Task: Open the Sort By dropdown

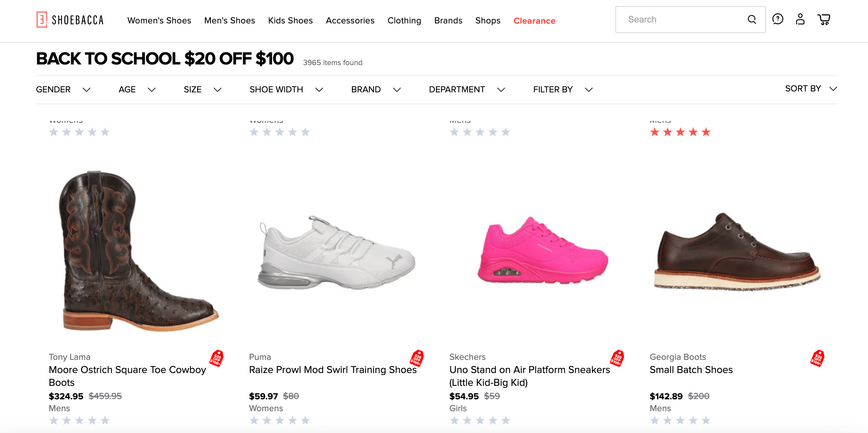Action: pos(810,89)
